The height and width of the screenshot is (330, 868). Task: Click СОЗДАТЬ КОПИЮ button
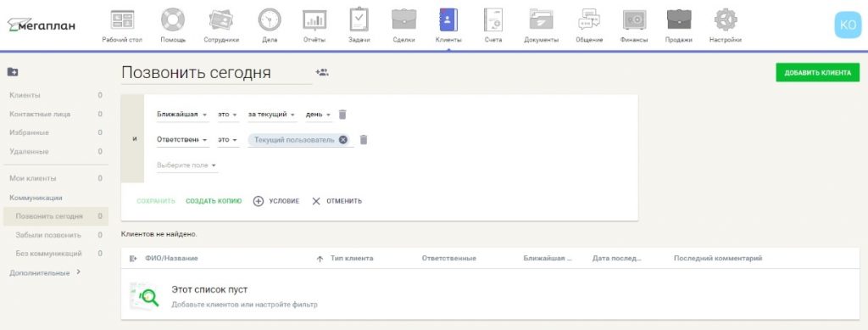[x=214, y=201]
